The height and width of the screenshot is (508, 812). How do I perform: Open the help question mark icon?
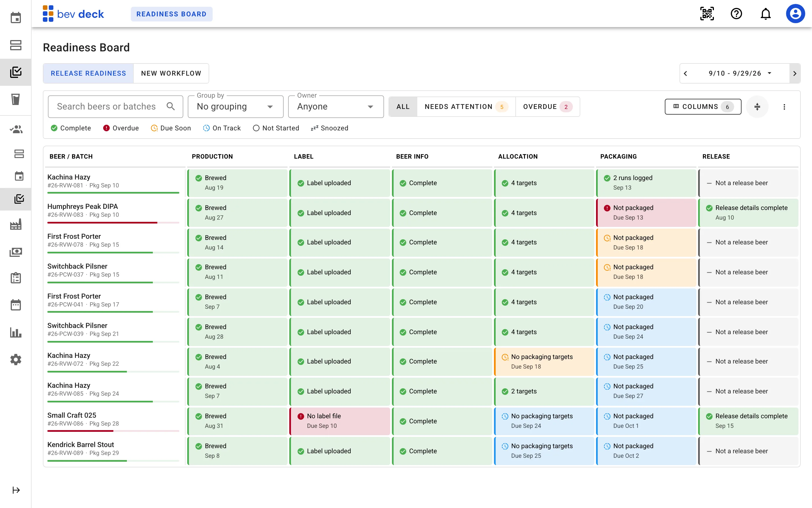[736, 14]
